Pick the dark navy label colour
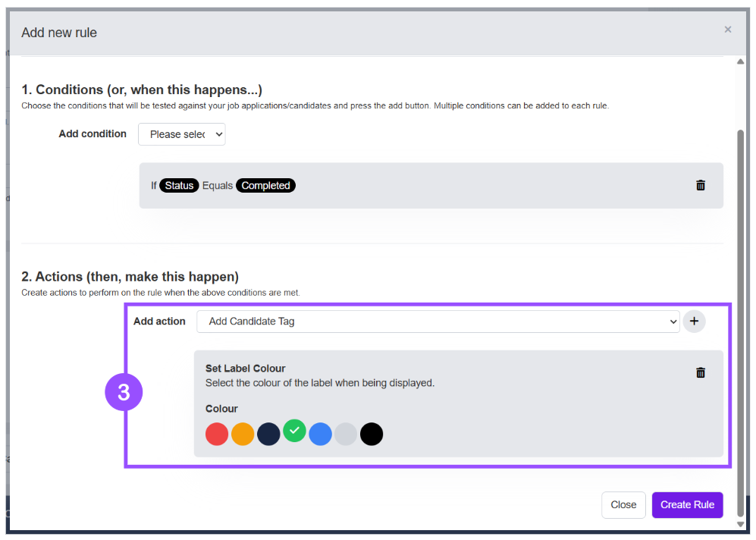The width and height of the screenshot is (756, 540). point(268,434)
